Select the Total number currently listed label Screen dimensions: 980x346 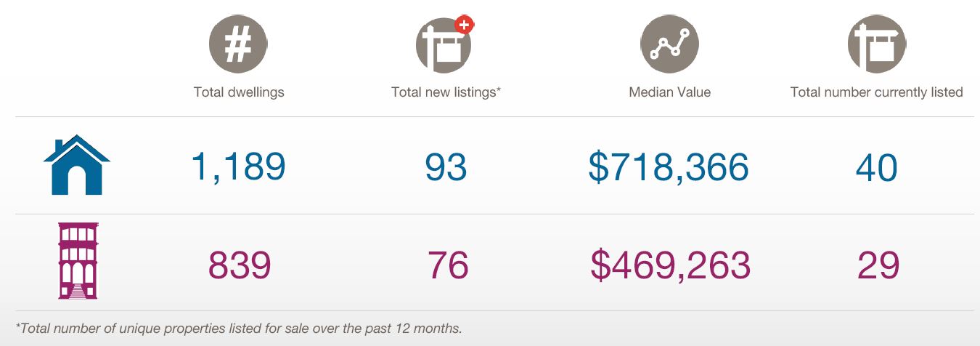point(876,92)
